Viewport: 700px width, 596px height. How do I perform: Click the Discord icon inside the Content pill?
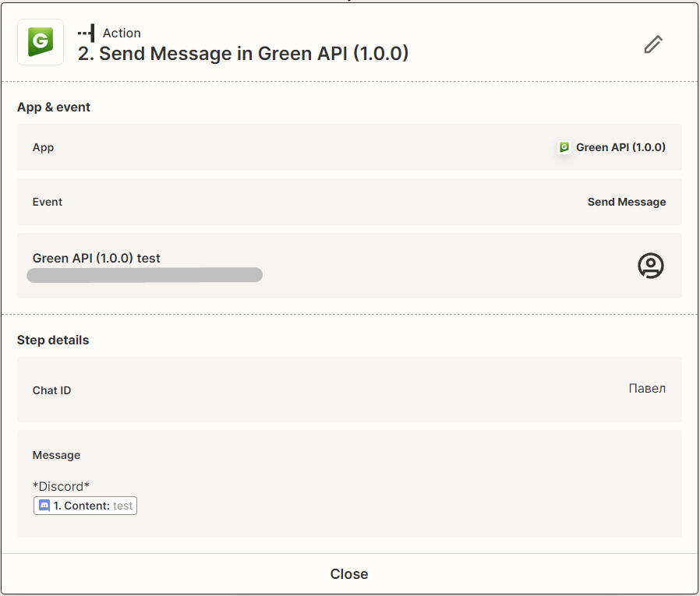(44, 505)
